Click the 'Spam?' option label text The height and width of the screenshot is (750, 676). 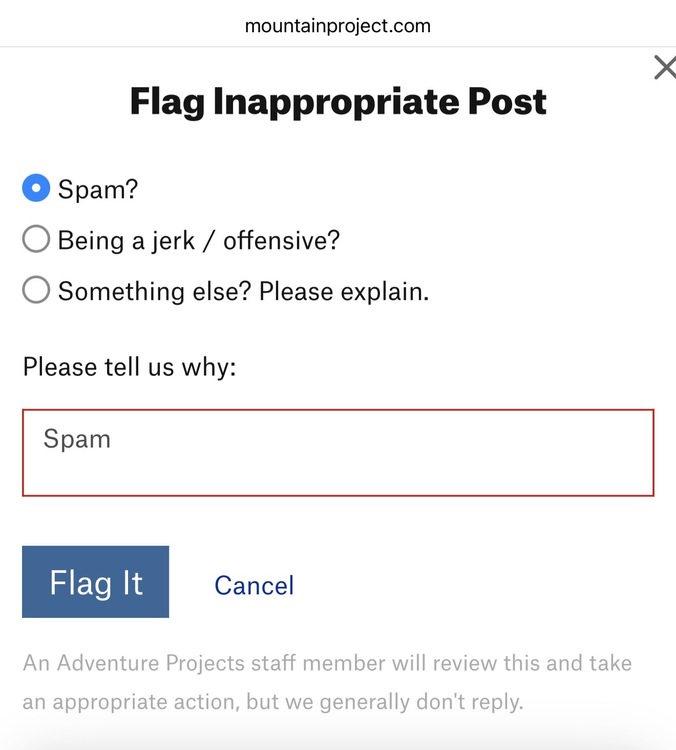[97, 188]
